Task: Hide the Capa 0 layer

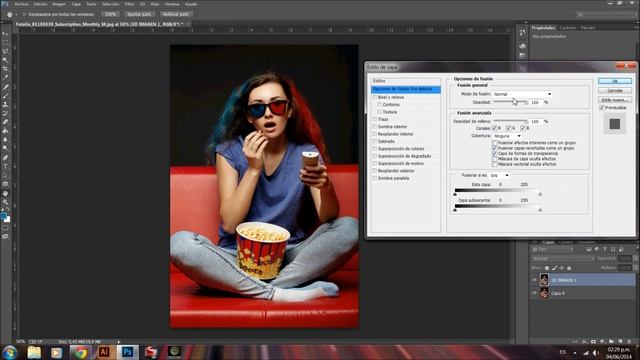Action: coord(534,293)
